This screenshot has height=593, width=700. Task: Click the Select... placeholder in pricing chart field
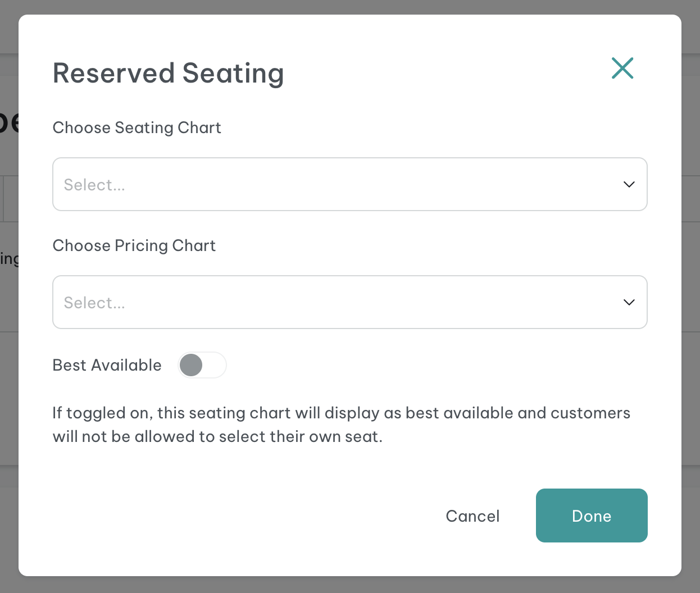point(94,303)
